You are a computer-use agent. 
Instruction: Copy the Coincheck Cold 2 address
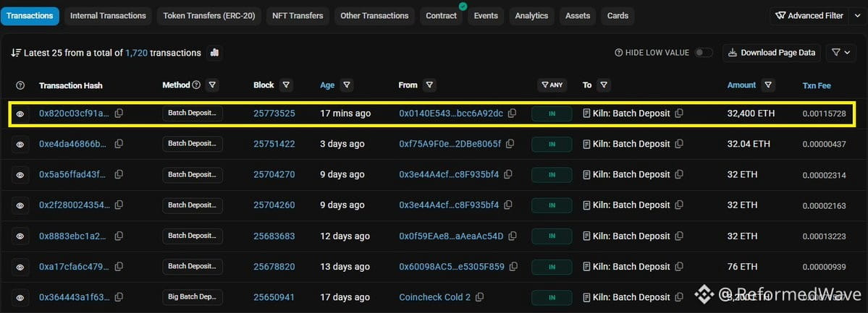[479, 297]
